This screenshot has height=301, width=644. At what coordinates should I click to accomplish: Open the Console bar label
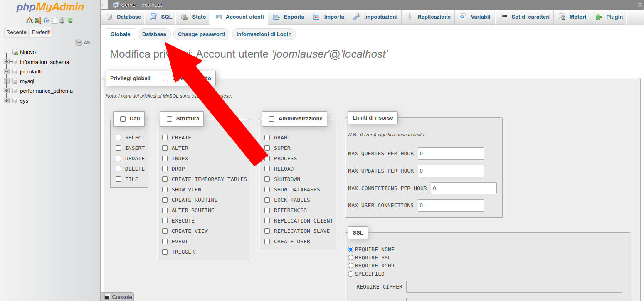(122, 297)
